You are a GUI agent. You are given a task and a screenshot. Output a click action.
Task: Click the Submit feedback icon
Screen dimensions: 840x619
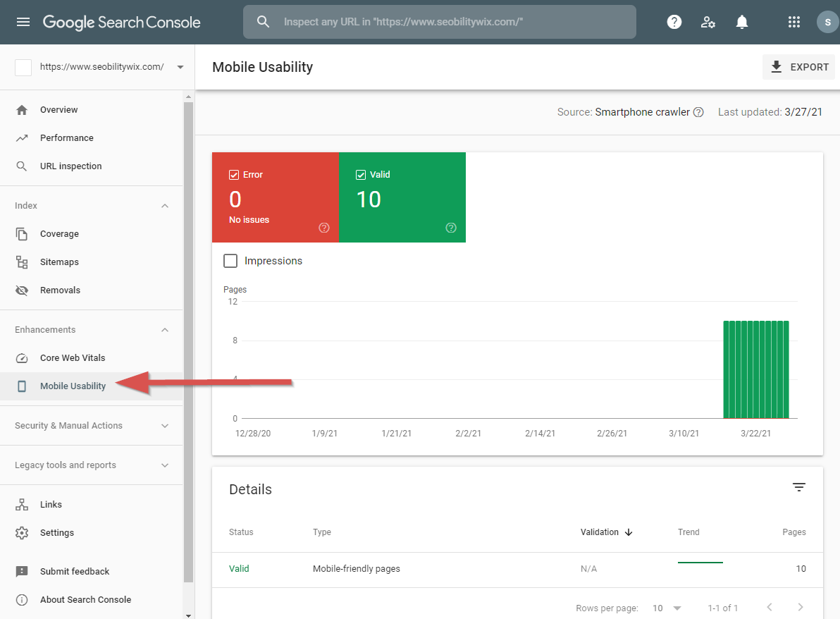(x=21, y=571)
